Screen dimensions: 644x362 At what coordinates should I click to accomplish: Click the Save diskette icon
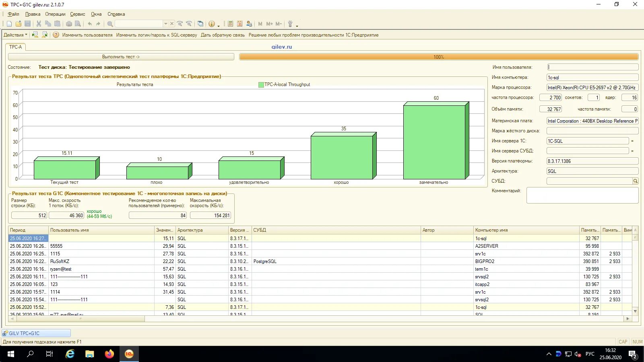coord(28,24)
